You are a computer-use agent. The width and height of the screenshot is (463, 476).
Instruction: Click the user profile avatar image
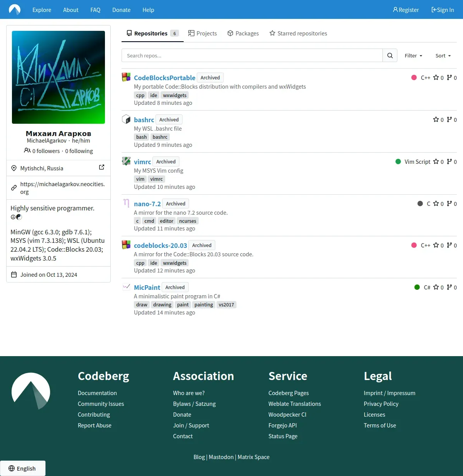point(58,77)
